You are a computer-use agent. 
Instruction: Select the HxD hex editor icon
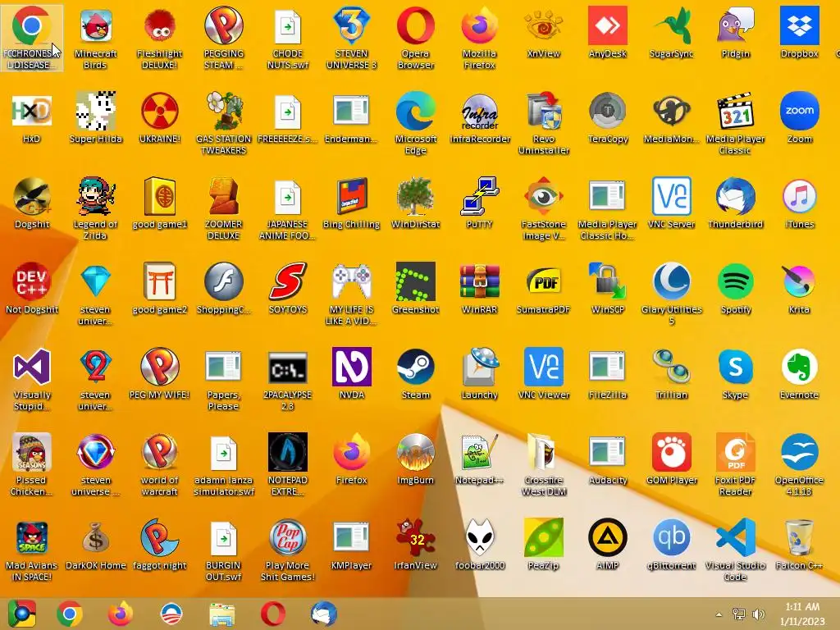coord(32,111)
